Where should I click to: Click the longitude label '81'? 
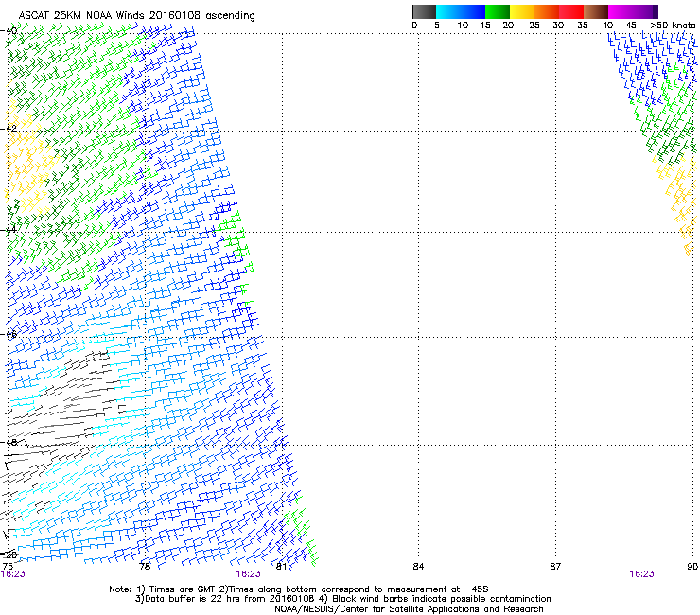click(x=281, y=567)
